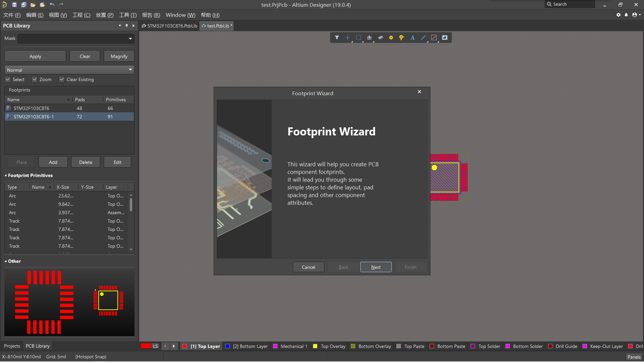Open the Mask dropdown
The width and height of the screenshot is (644, 362).
(x=130, y=39)
